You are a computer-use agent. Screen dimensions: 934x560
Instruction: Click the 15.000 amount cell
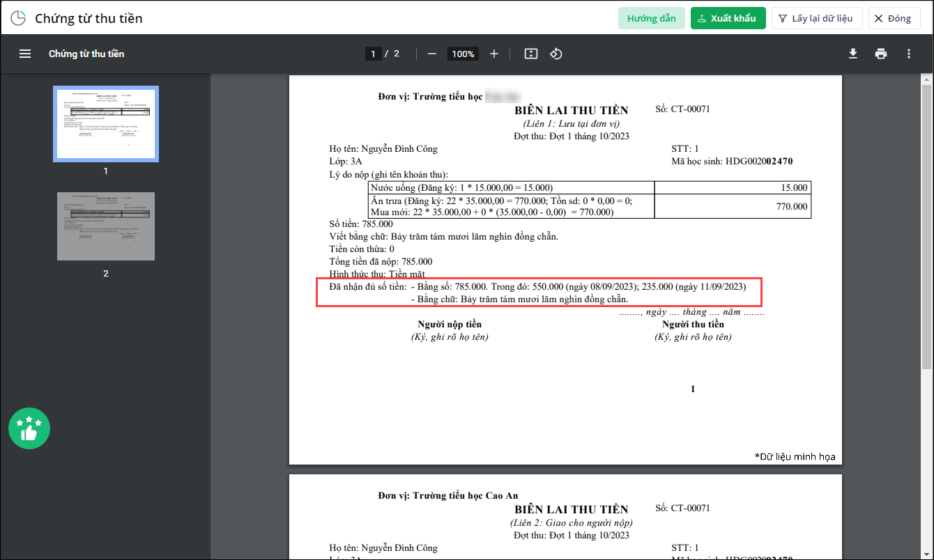(733, 188)
